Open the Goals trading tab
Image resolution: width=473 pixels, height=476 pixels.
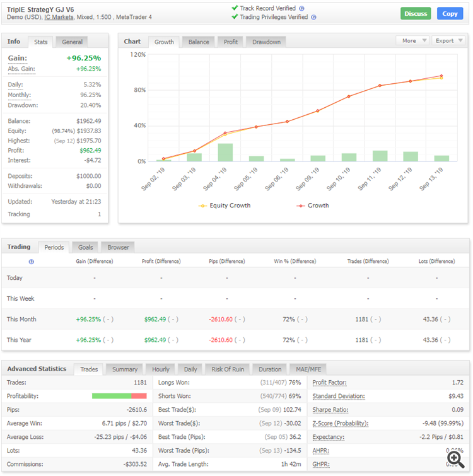point(85,247)
